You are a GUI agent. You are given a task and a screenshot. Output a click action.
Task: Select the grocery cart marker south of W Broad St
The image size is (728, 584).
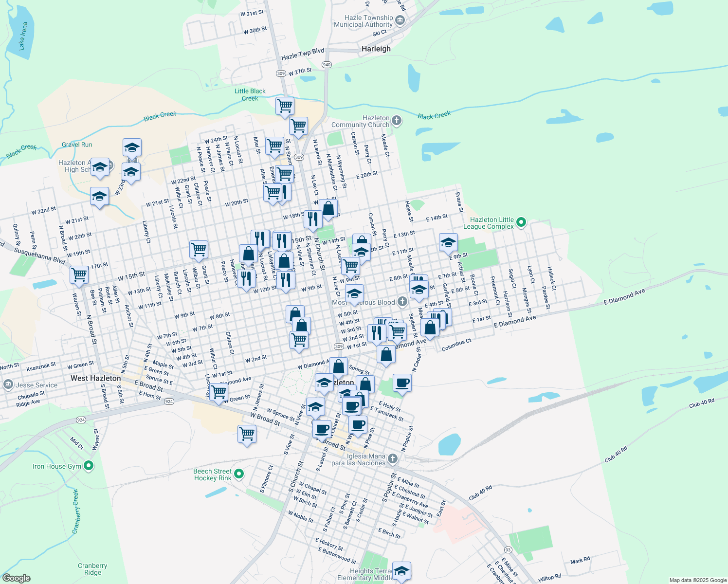247,434
